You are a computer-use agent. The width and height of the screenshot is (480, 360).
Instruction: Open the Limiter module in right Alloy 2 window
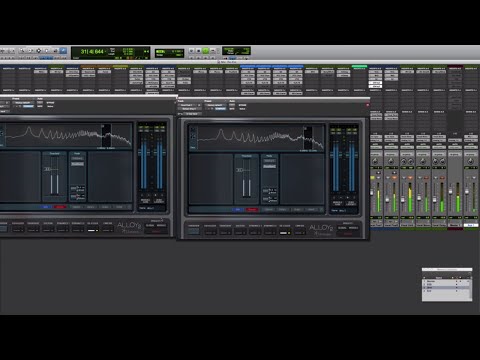click(300, 231)
